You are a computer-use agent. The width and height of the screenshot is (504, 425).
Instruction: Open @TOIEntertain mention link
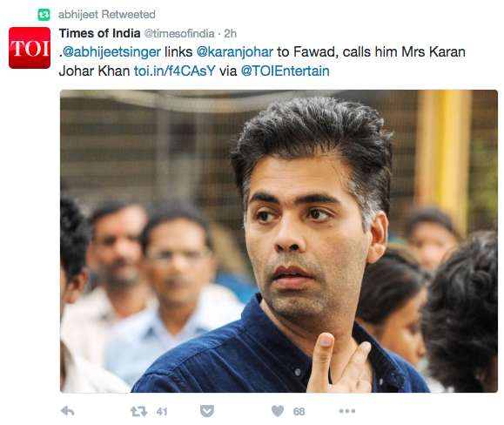286,71
